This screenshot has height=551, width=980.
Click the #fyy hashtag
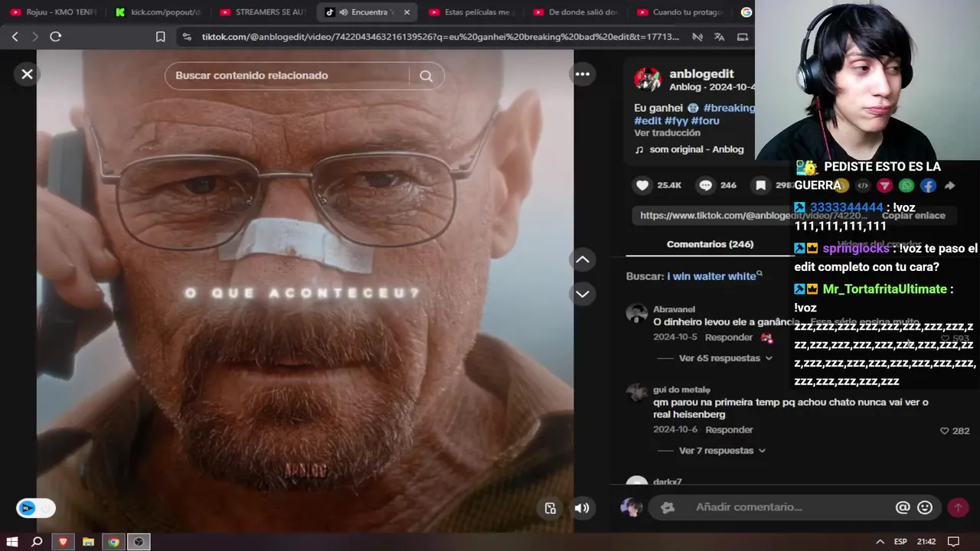pyautogui.click(x=676, y=121)
